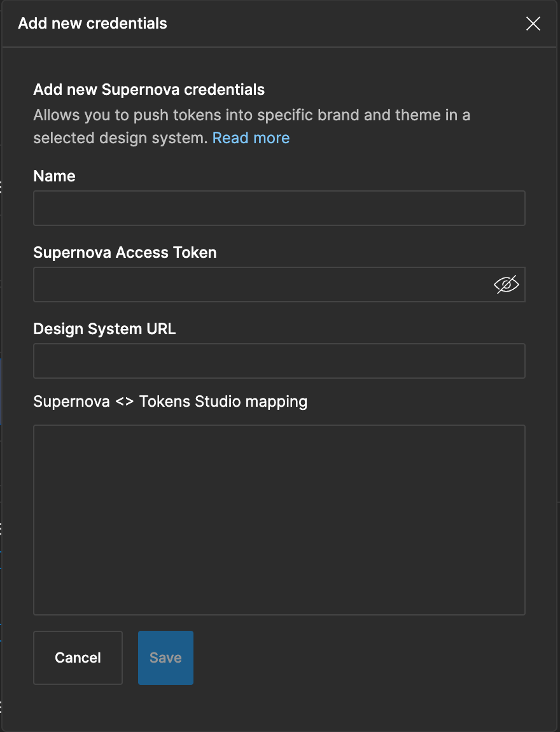The image size is (560, 732).
Task: Click the description text about pushing tokens
Action: [x=251, y=127]
